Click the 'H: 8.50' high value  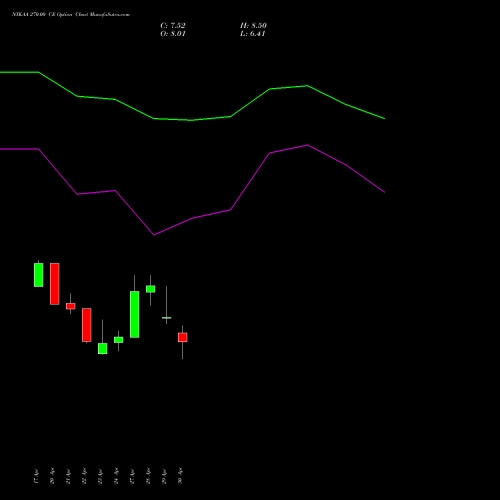click(253, 25)
